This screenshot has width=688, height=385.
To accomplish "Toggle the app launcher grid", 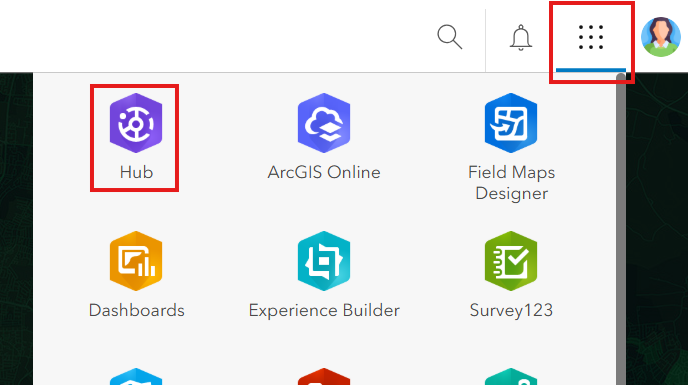I will (591, 37).
